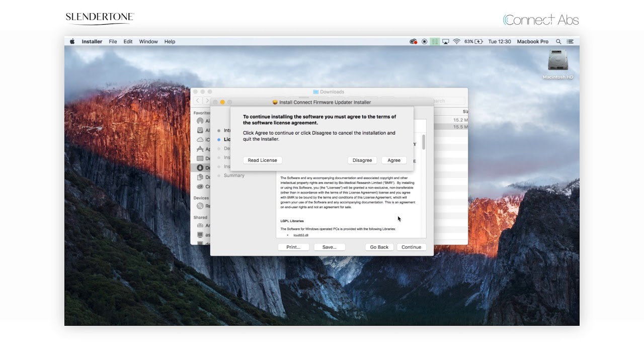Image resolution: width=644 pixels, height=362 pixels.
Task: Click the Creative Cloud menu bar icon
Action: coord(414,42)
